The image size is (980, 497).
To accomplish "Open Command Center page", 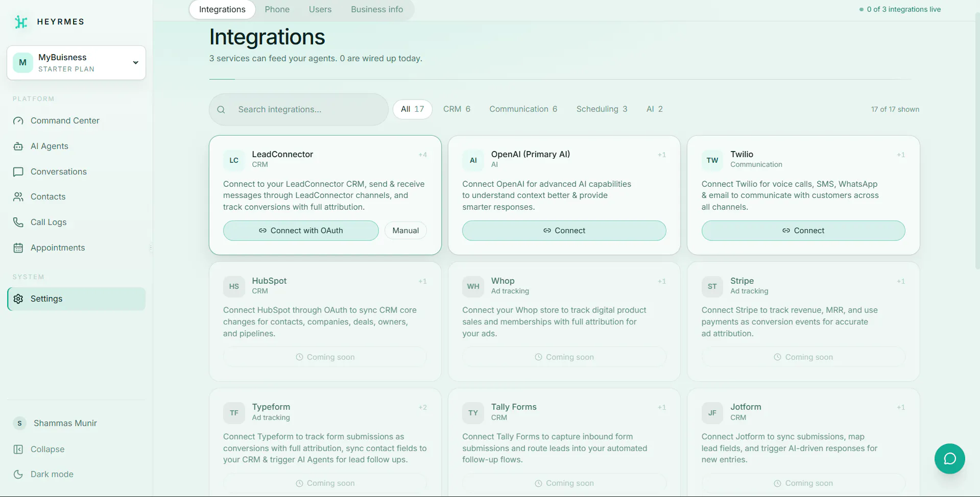I will tap(77, 121).
